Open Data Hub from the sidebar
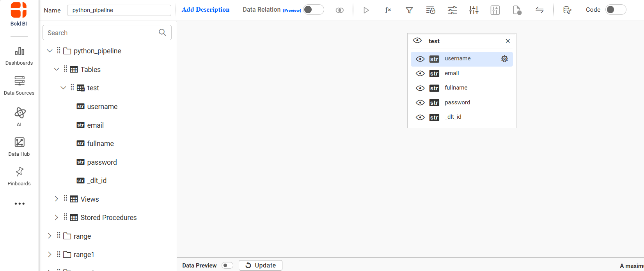The height and width of the screenshot is (271, 644). pos(19,147)
